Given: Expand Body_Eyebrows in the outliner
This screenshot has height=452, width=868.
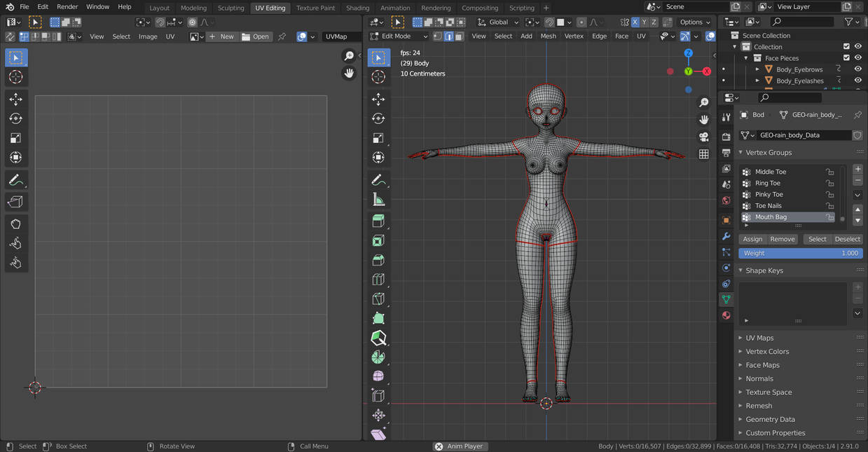Looking at the screenshot, I should tap(757, 69).
